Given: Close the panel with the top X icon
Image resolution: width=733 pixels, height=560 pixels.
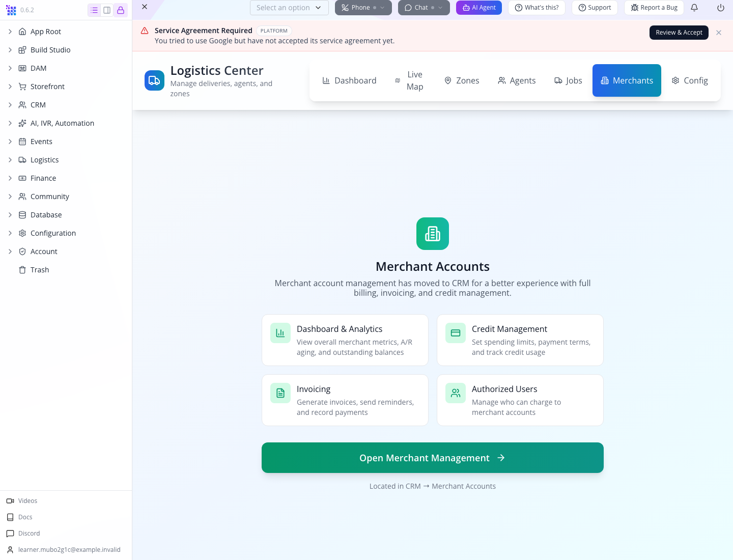Looking at the screenshot, I should 145,7.
